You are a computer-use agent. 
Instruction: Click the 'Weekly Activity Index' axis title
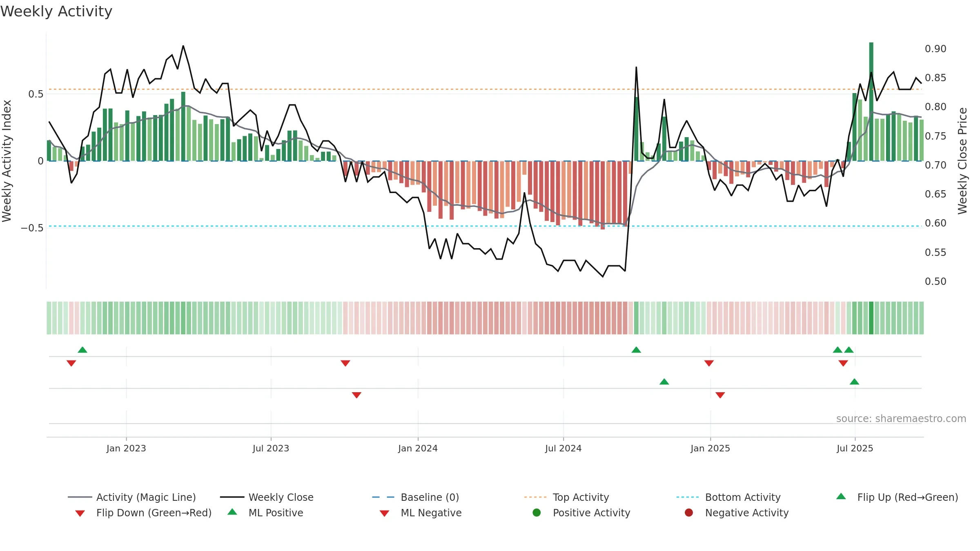[x=7, y=161]
